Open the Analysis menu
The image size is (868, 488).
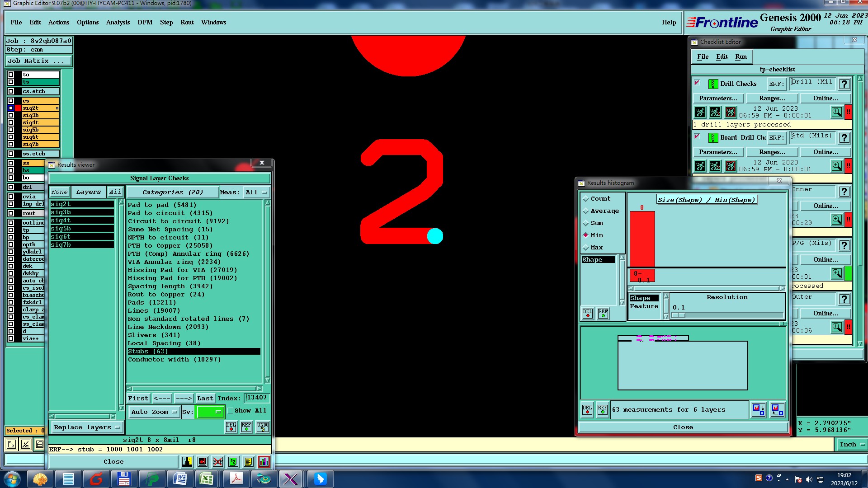tap(118, 22)
